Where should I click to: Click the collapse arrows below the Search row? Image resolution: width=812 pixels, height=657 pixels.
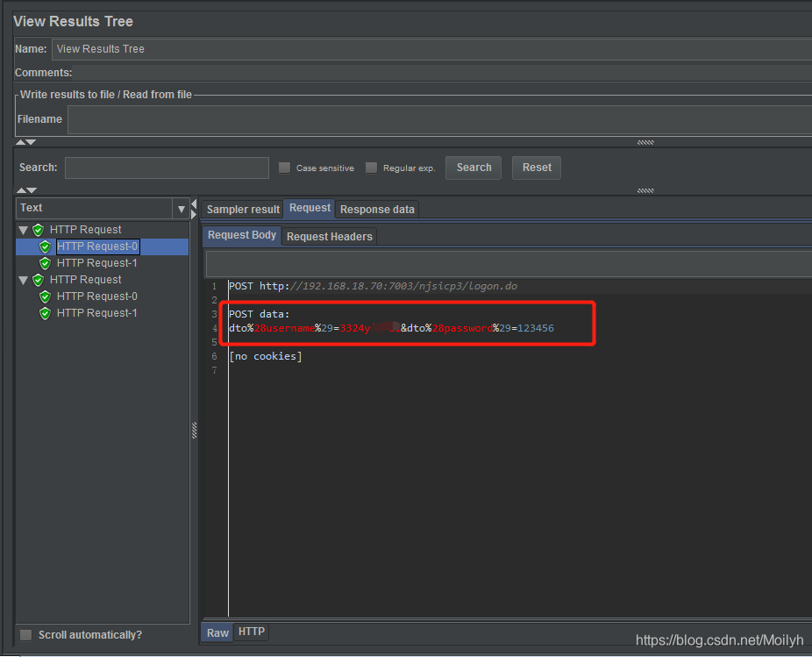(x=26, y=190)
